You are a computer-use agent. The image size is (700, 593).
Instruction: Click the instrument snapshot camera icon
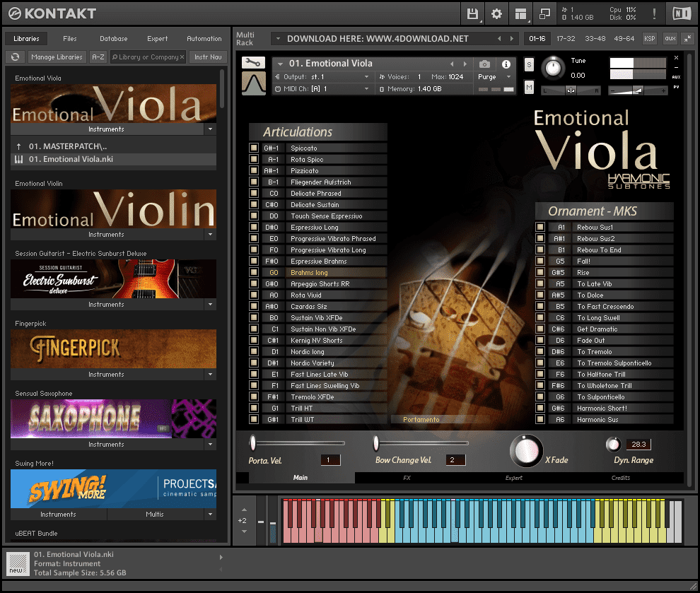(x=484, y=64)
